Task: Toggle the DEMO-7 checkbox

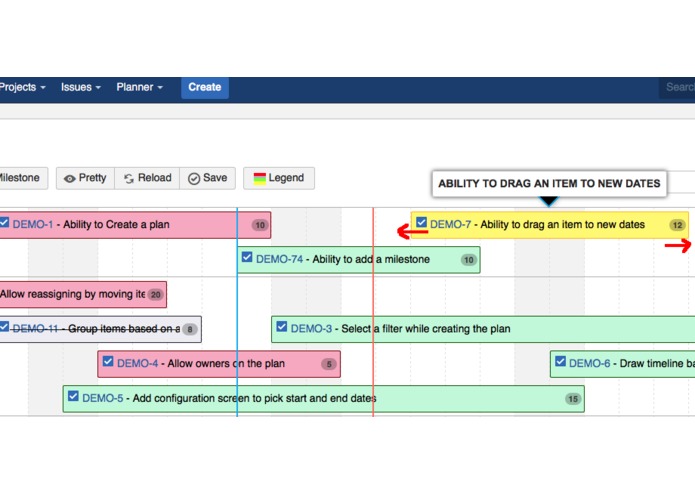Action: click(422, 222)
